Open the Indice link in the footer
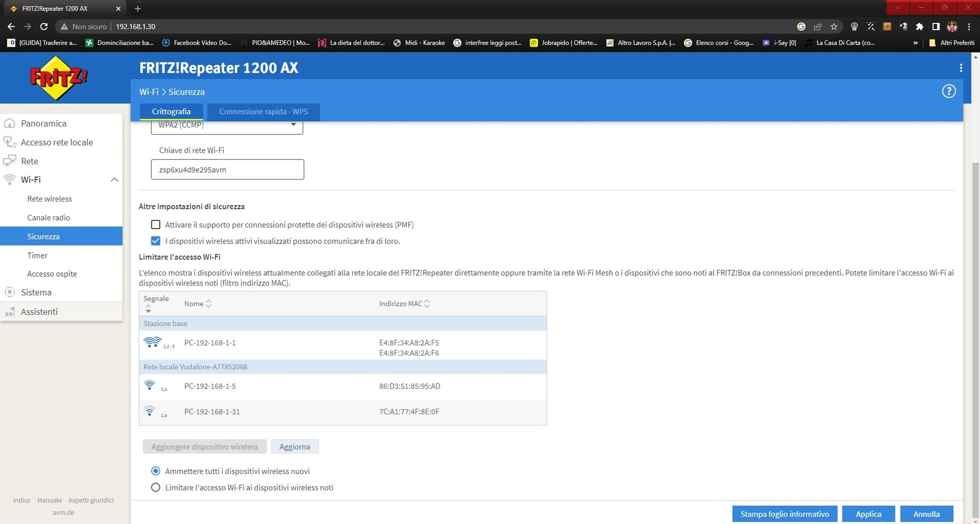Image resolution: width=980 pixels, height=524 pixels. (22, 500)
